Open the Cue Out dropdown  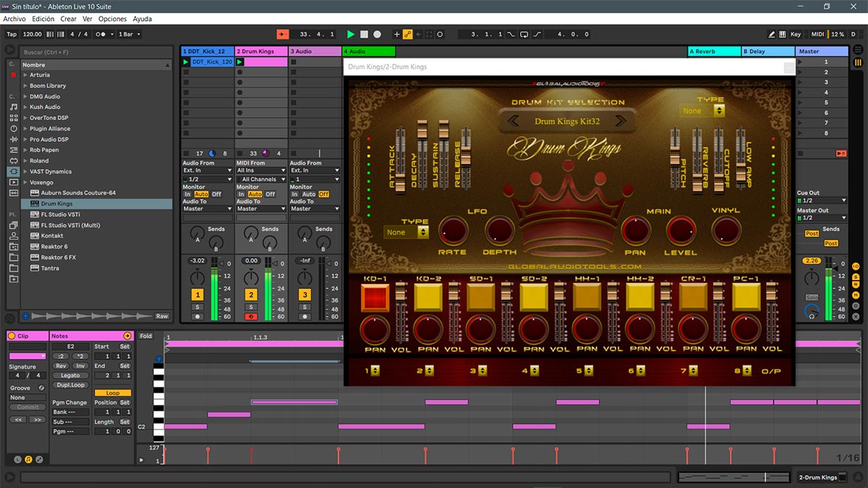click(822, 200)
